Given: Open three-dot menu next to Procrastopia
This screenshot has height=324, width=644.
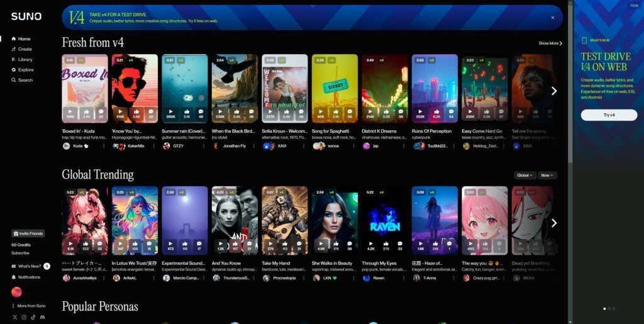Looking at the screenshot, I should tap(304, 278).
